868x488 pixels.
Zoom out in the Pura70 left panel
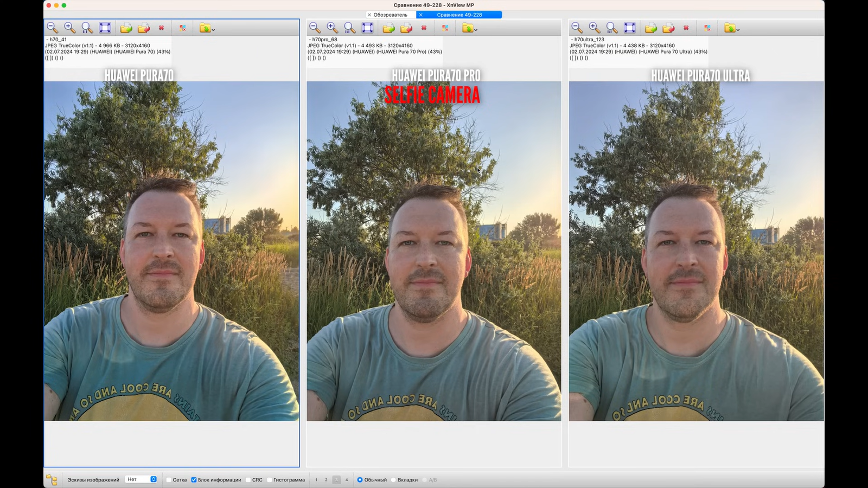[x=52, y=28]
